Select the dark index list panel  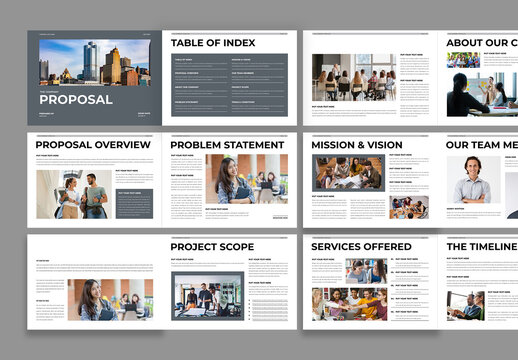click(x=229, y=85)
